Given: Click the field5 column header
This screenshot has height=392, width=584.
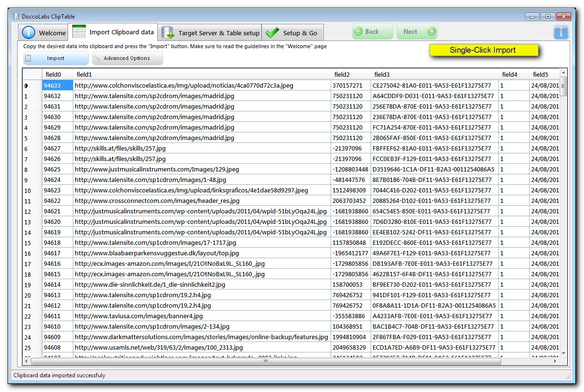Looking at the screenshot, I should [x=544, y=74].
